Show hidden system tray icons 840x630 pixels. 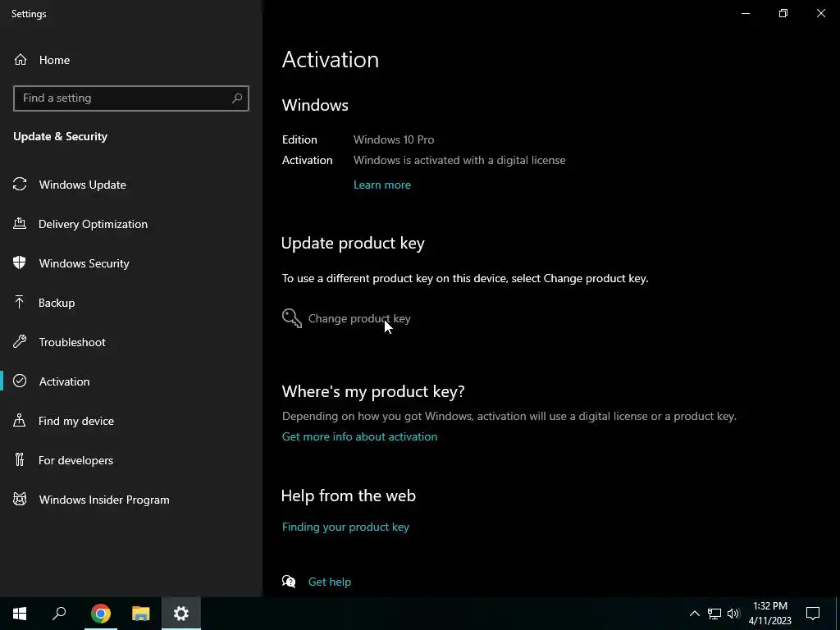coord(694,614)
